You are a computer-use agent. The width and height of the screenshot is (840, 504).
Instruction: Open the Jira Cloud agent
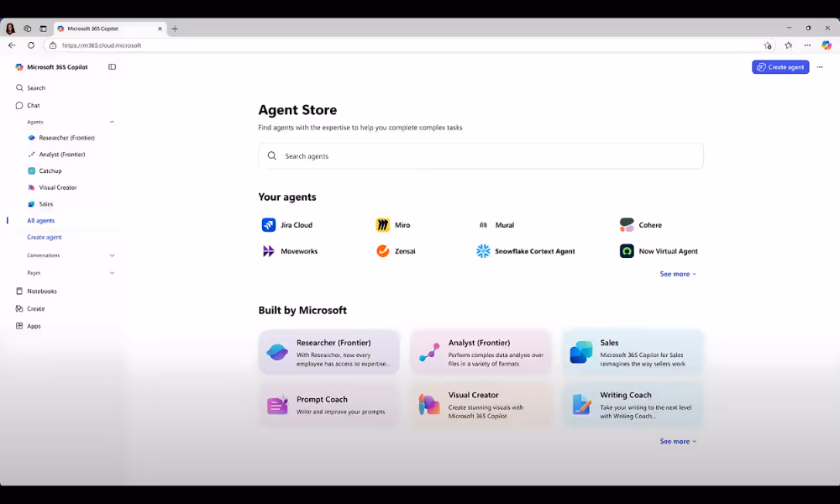point(287,225)
